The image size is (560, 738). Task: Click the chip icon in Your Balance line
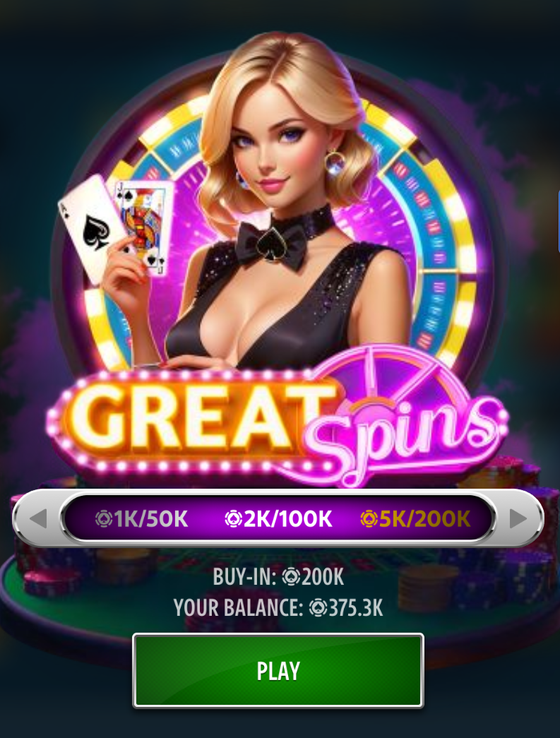point(318,607)
